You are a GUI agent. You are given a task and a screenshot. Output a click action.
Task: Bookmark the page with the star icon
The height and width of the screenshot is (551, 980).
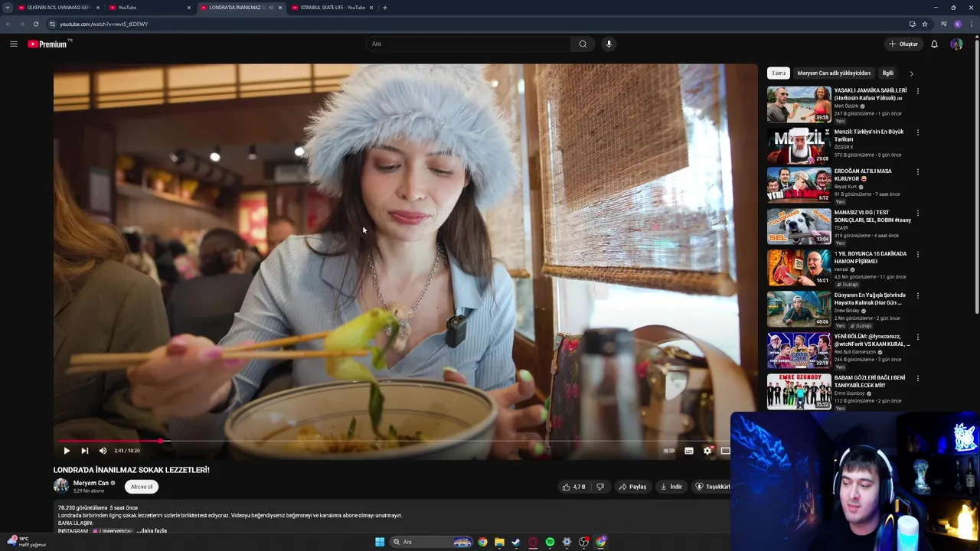[x=925, y=24]
